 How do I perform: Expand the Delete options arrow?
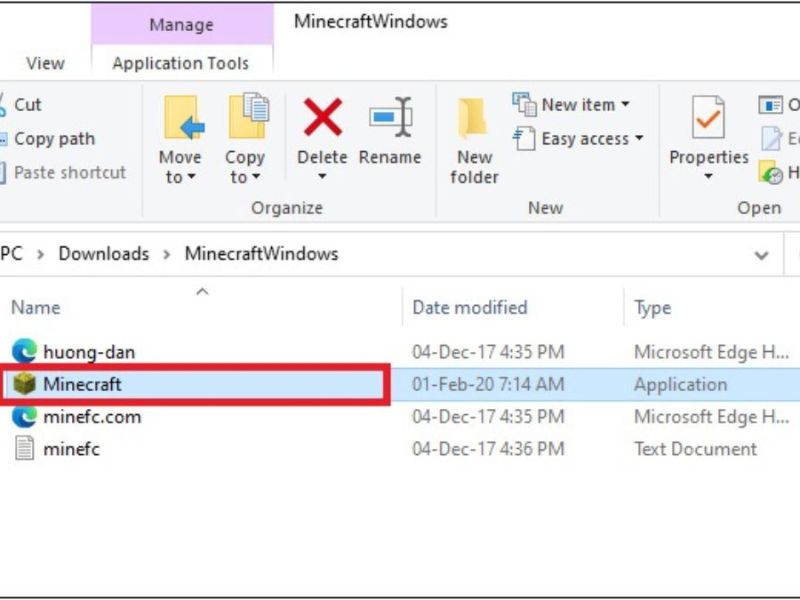pos(322,177)
